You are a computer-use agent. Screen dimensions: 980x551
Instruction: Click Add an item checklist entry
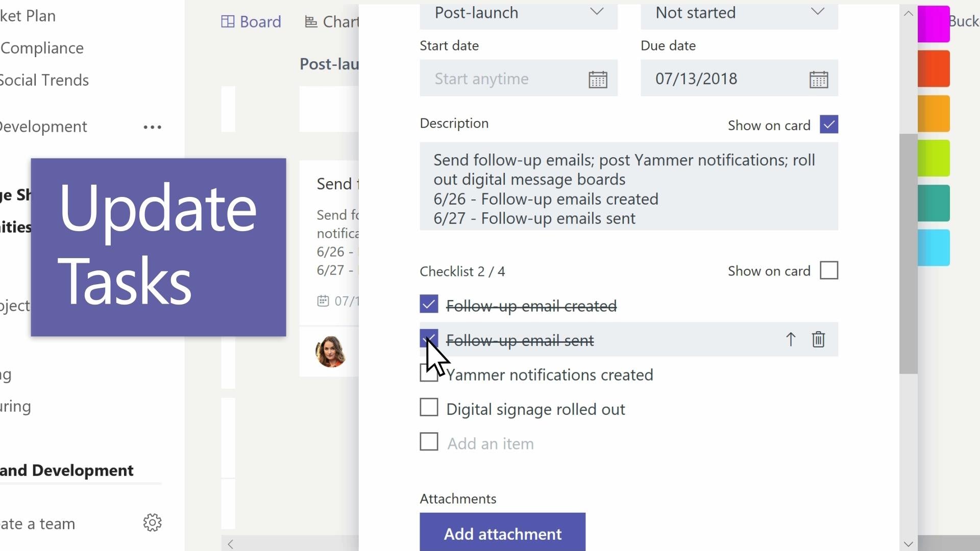(491, 443)
